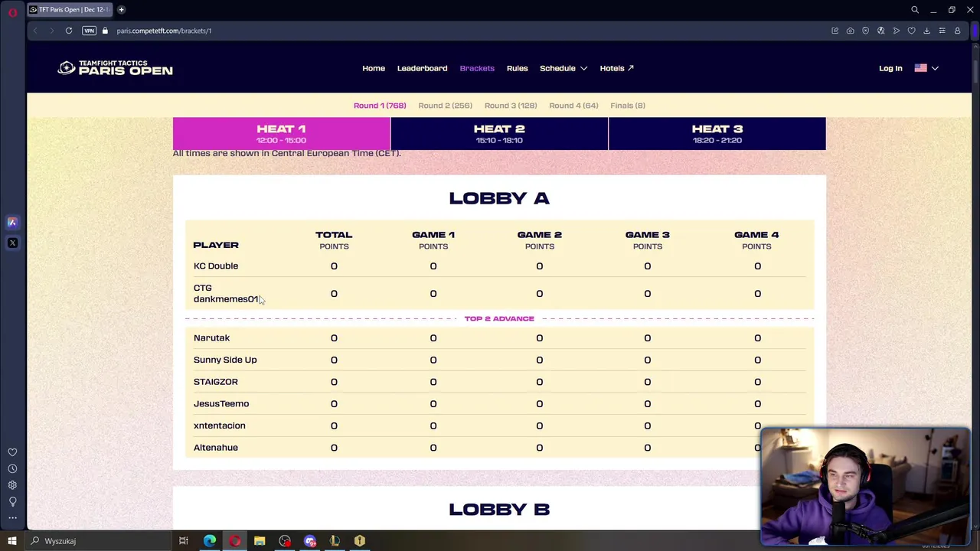Screen dimensions: 980x551
Task: Click the GAME 1 column header
Action: (433, 240)
